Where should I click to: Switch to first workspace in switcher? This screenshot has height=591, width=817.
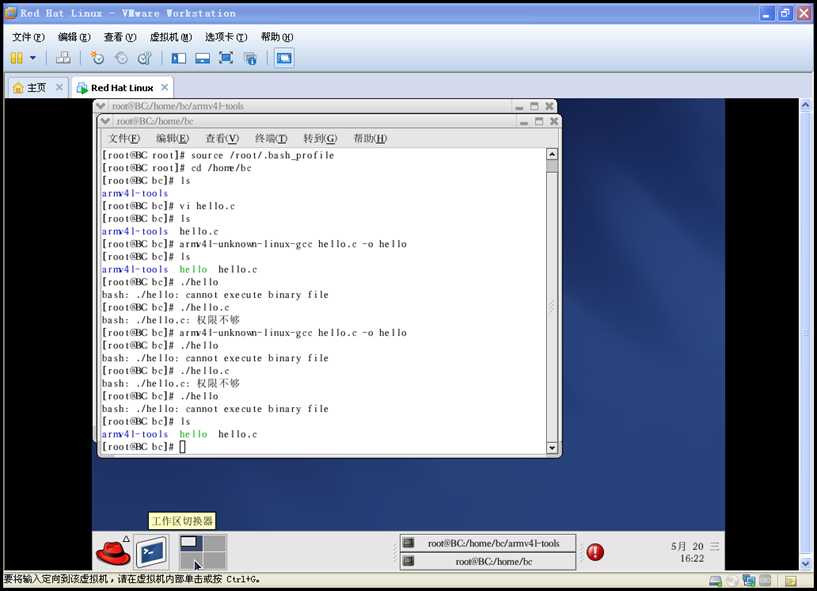tap(191, 543)
